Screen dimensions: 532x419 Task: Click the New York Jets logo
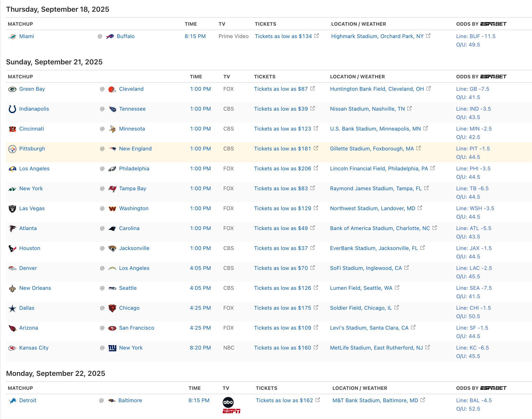(12, 189)
